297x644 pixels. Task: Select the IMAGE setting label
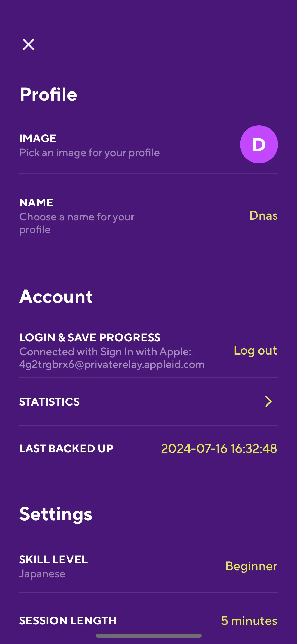(38, 139)
